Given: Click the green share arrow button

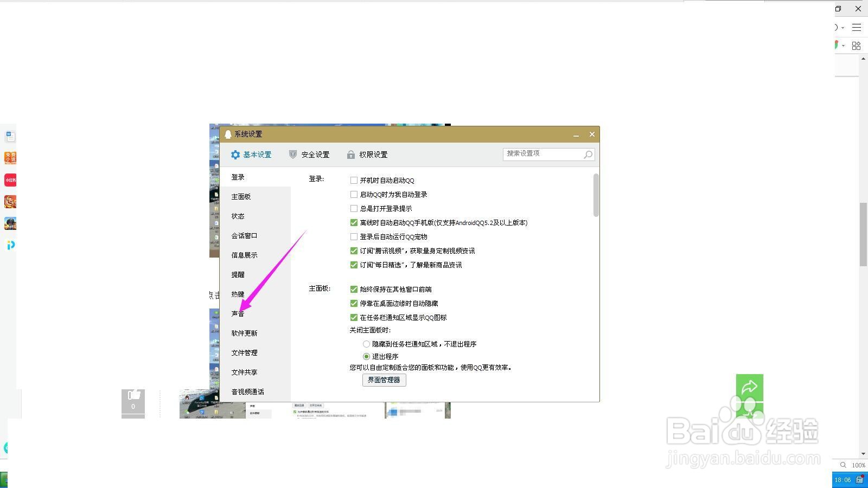Looking at the screenshot, I should point(750,387).
